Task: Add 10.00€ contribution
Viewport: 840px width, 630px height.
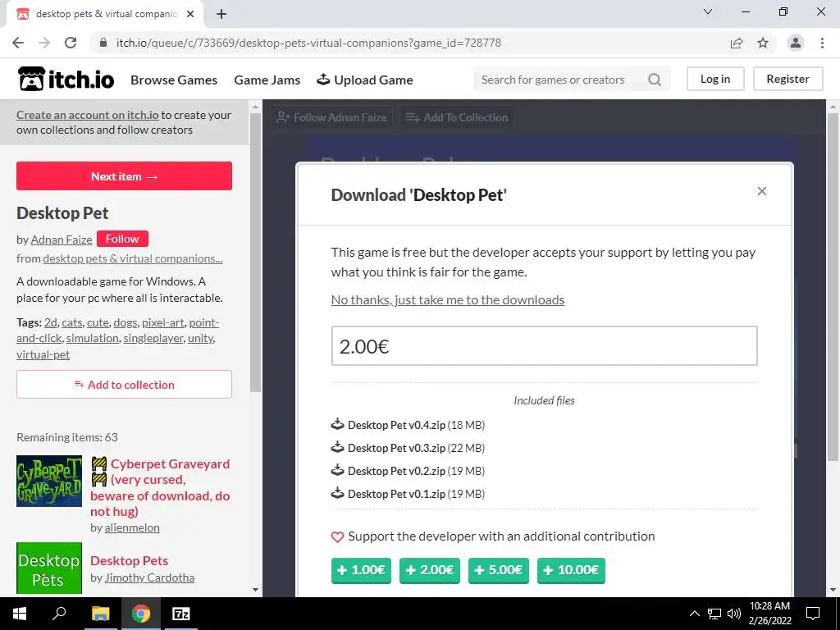Action: coord(571,570)
